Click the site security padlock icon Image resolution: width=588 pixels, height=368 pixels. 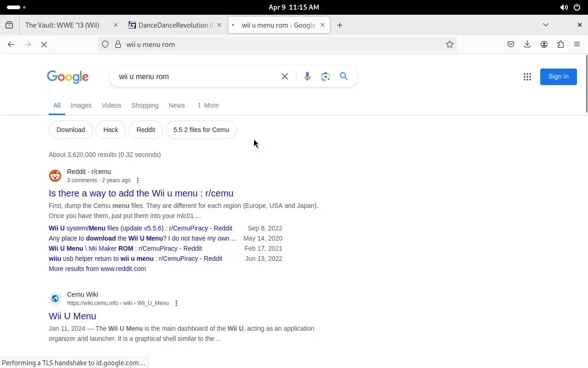118,45
